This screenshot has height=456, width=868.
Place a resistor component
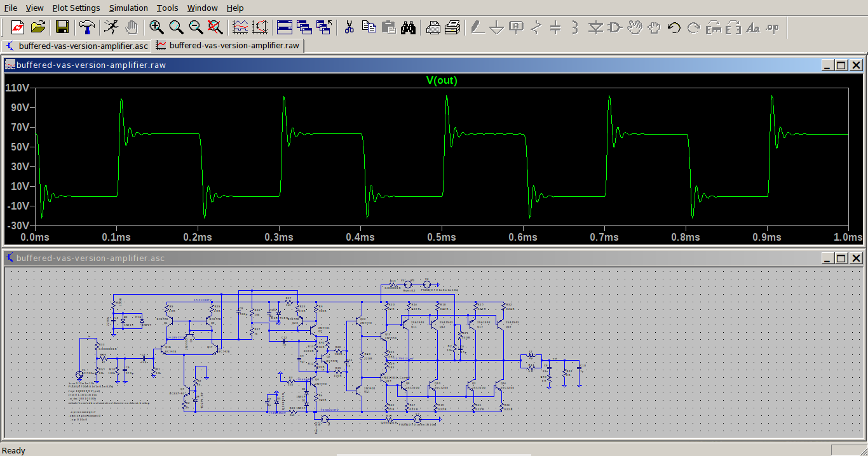pyautogui.click(x=536, y=27)
